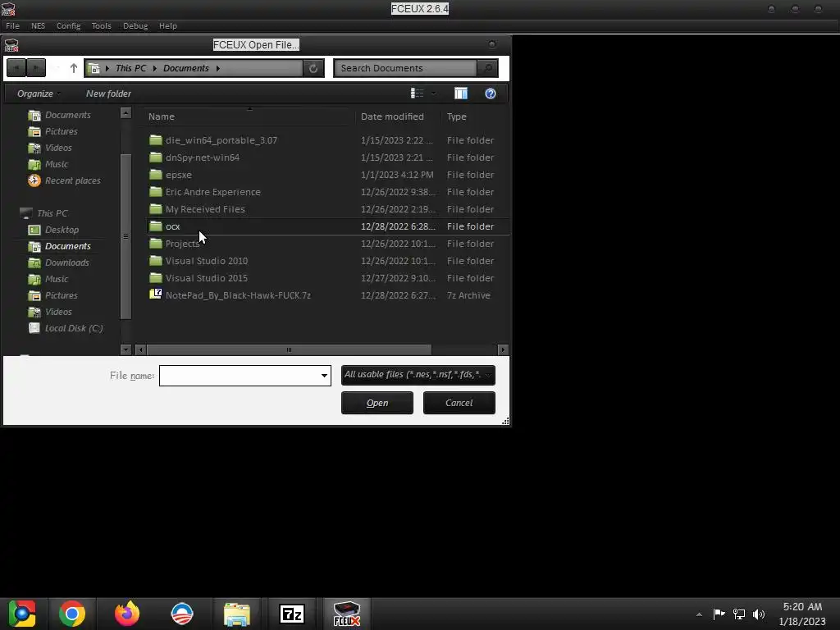Click the horizontal scrollbar right arrow

(x=503, y=349)
